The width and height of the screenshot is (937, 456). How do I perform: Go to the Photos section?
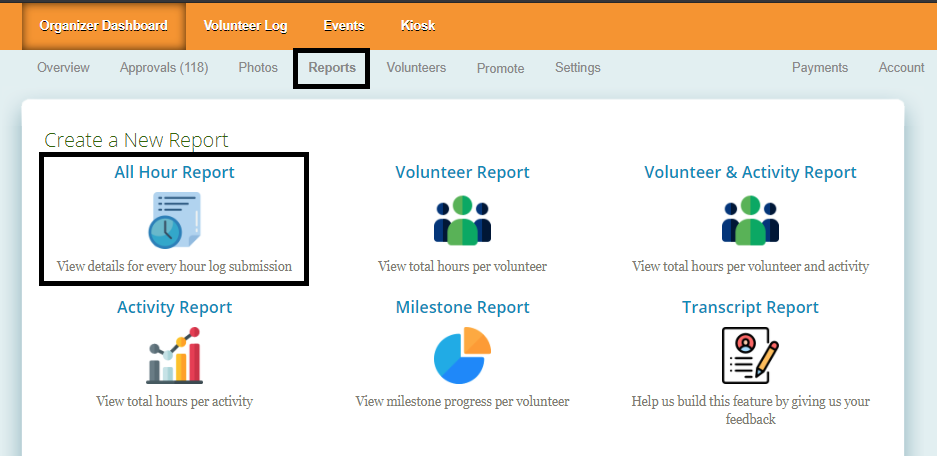pyautogui.click(x=258, y=68)
